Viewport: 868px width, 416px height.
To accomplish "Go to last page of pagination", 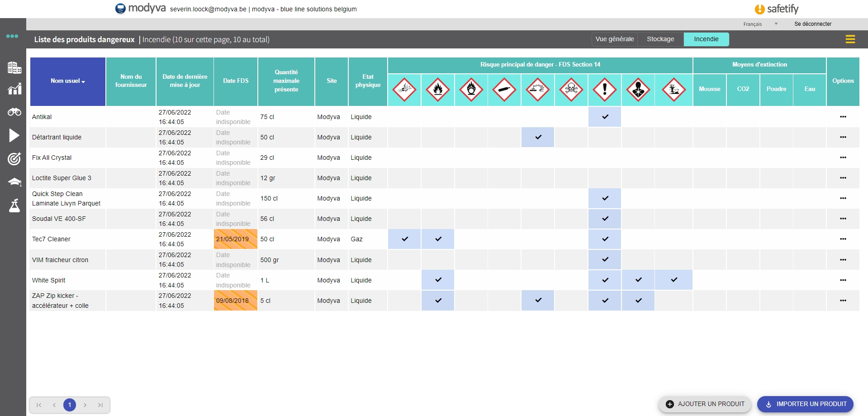I will tap(100, 405).
